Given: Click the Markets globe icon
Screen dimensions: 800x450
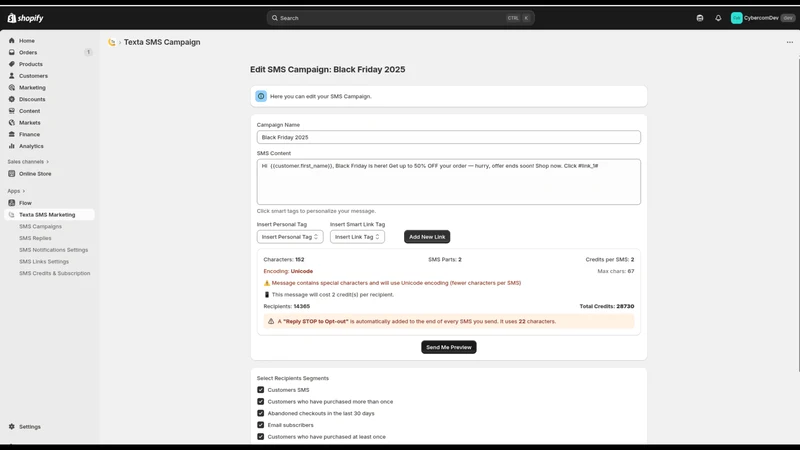Looking at the screenshot, I should point(12,122).
